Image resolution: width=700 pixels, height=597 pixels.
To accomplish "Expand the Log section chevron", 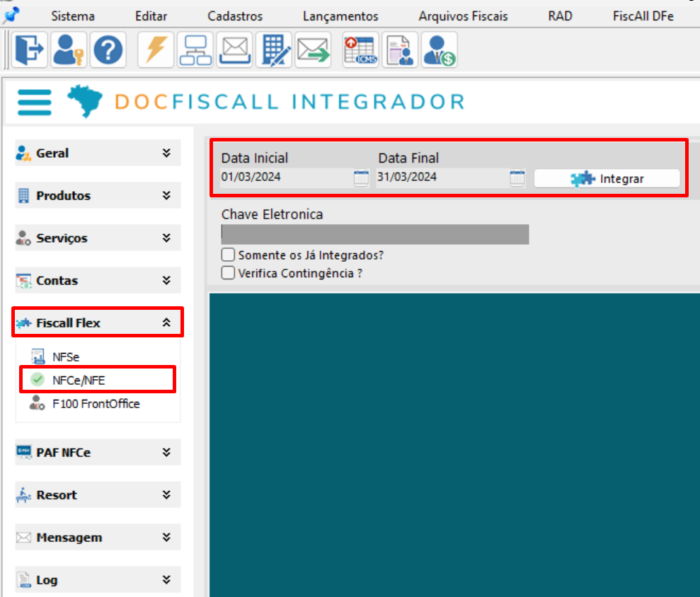I will tap(166, 579).
